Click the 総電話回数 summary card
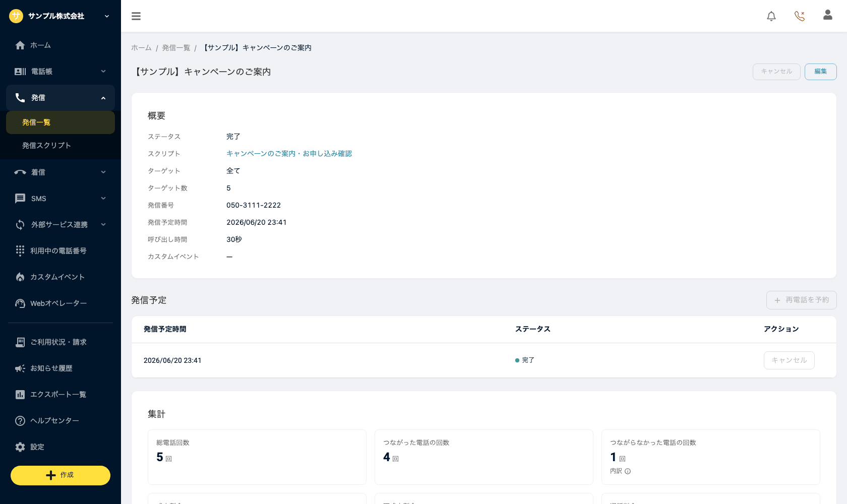The height and width of the screenshot is (504, 847). click(x=257, y=457)
